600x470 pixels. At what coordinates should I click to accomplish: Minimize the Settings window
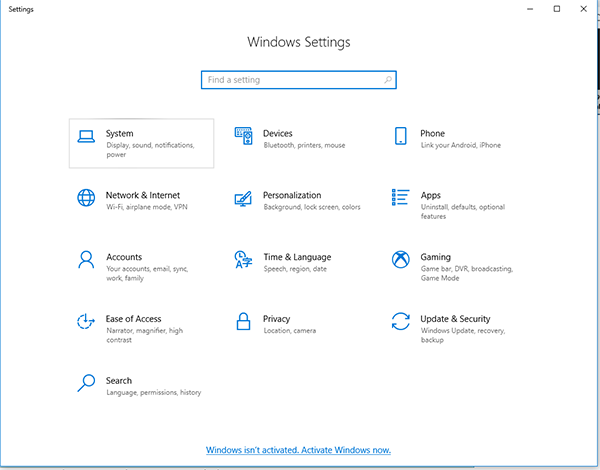[x=530, y=9]
